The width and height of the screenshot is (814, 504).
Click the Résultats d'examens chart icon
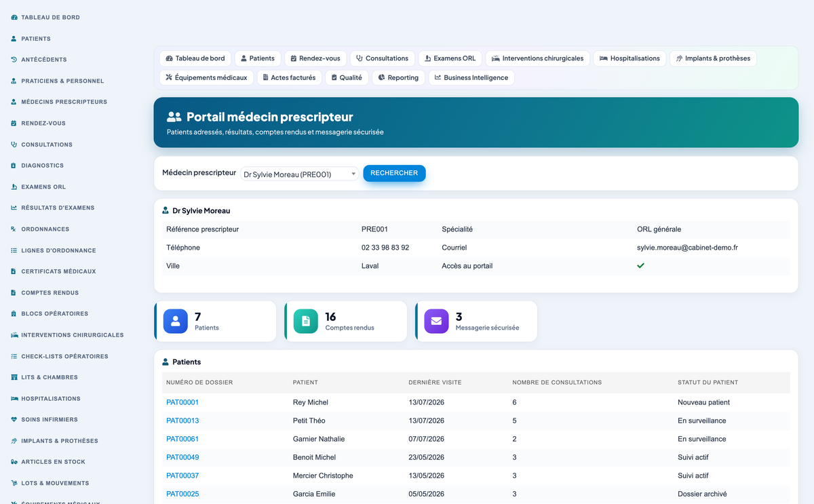tap(14, 208)
